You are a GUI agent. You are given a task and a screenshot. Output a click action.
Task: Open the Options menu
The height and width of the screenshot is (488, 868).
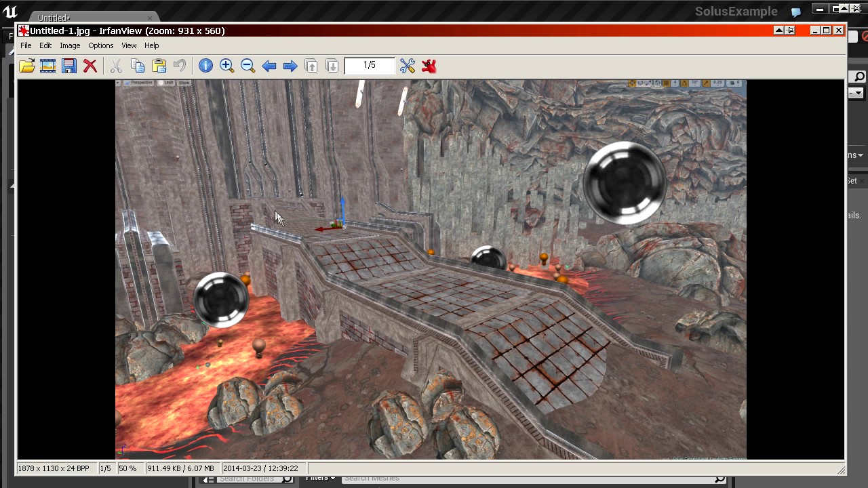pyautogui.click(x=100, y=45)
